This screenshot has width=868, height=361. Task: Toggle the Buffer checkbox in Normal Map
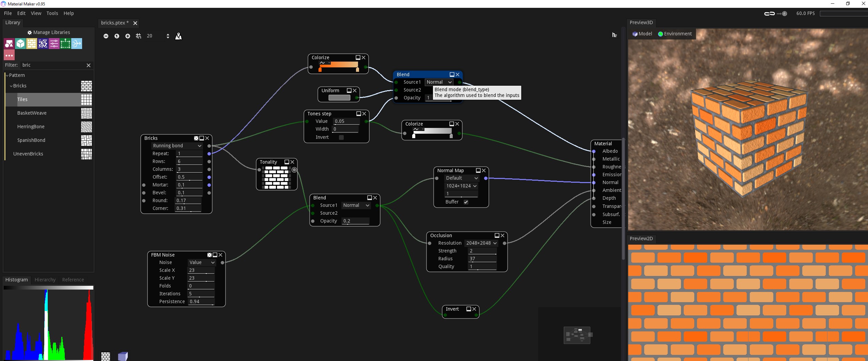point(466,202)
